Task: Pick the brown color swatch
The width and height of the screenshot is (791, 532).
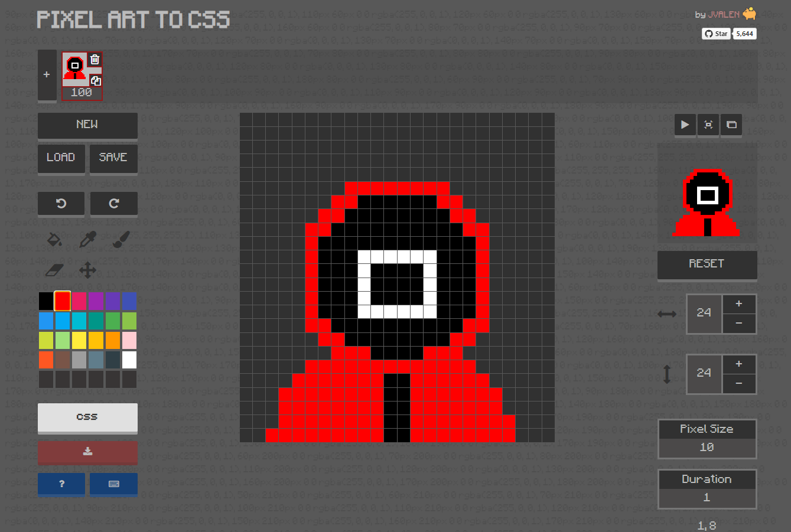Action: click(63, 360)
